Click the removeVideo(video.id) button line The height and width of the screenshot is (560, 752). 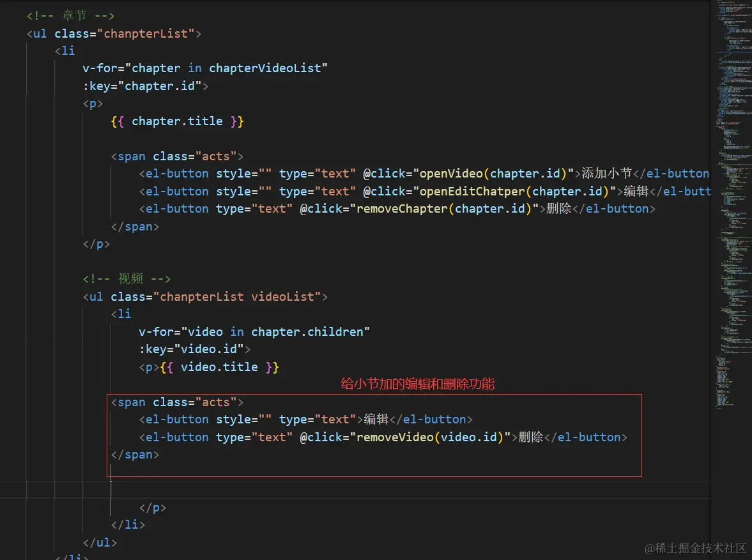(x=383, y=437)
